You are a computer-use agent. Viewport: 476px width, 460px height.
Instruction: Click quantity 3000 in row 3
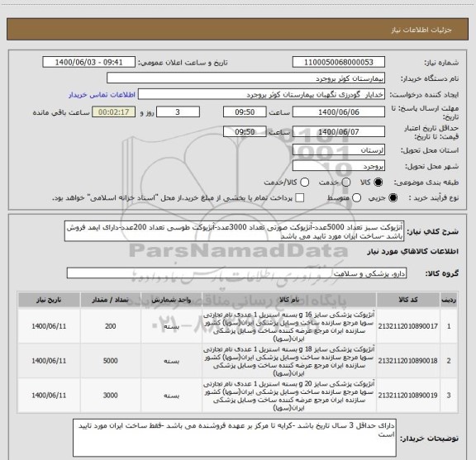coord(111,396)
